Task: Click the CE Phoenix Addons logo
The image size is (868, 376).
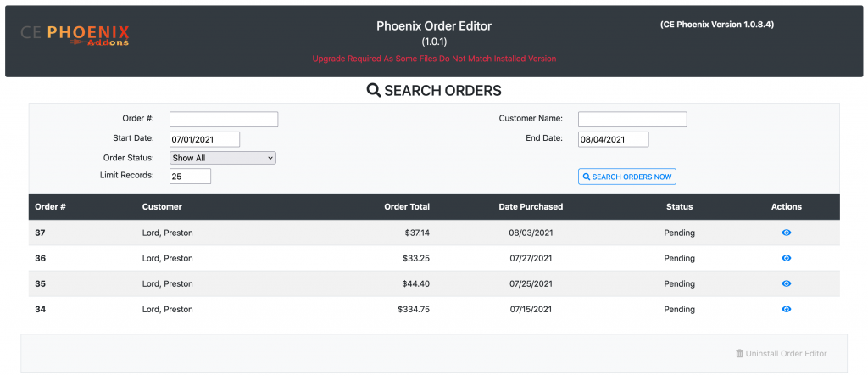Action: 75,35
